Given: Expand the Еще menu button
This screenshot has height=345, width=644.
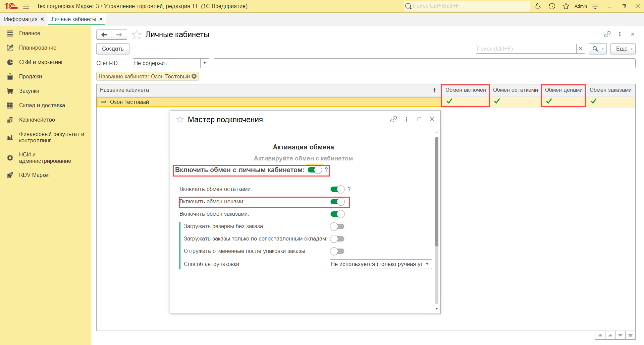Looking at the screenshot, I should (623, 49).
